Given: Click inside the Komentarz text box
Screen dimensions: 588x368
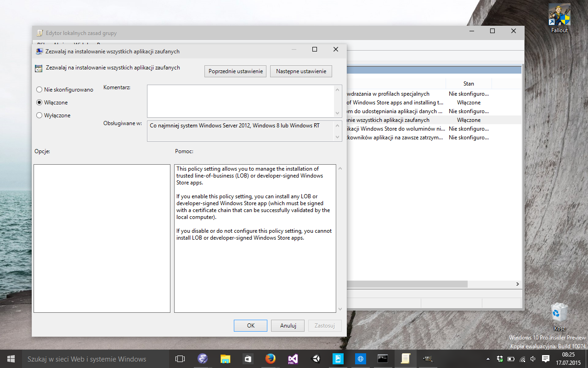Looking at the screenshot, I should pos(240,101).
